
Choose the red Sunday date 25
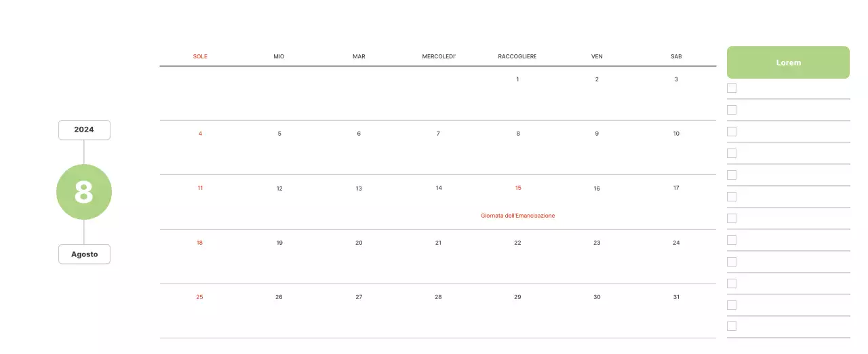199,297
